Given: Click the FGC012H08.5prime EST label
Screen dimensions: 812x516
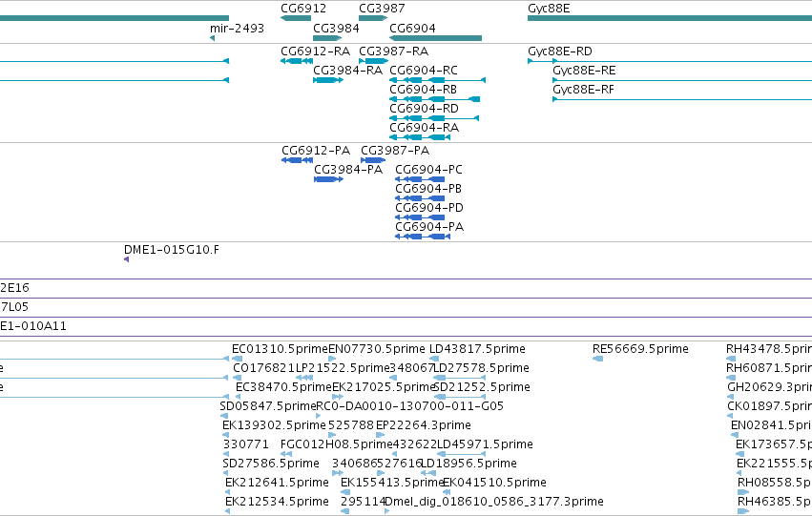Looking at the screenshot, I should click(337, 445).
